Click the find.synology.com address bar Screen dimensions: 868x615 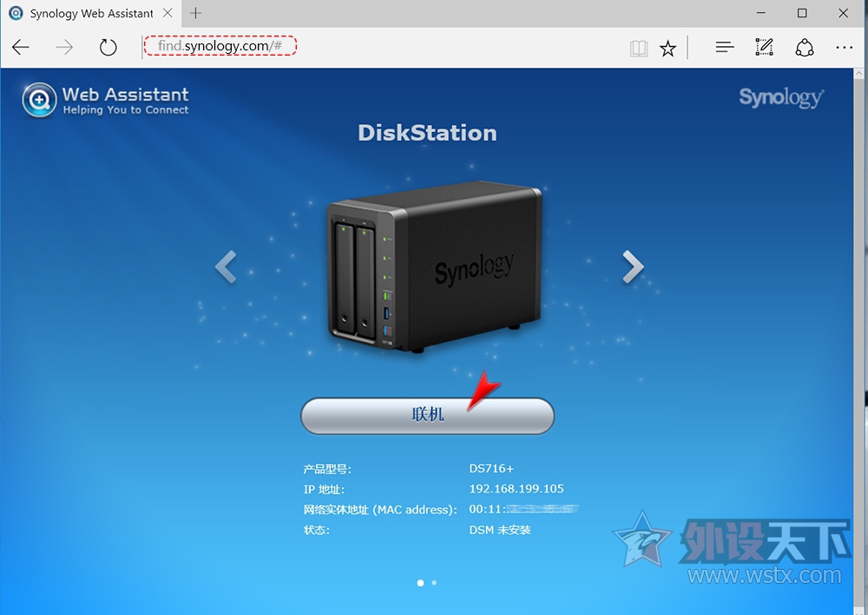pos(220,45)
